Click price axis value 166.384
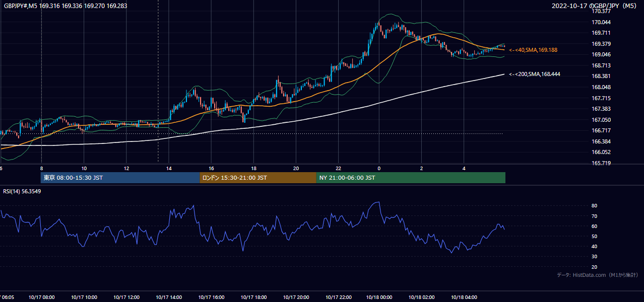 point(601,141)
